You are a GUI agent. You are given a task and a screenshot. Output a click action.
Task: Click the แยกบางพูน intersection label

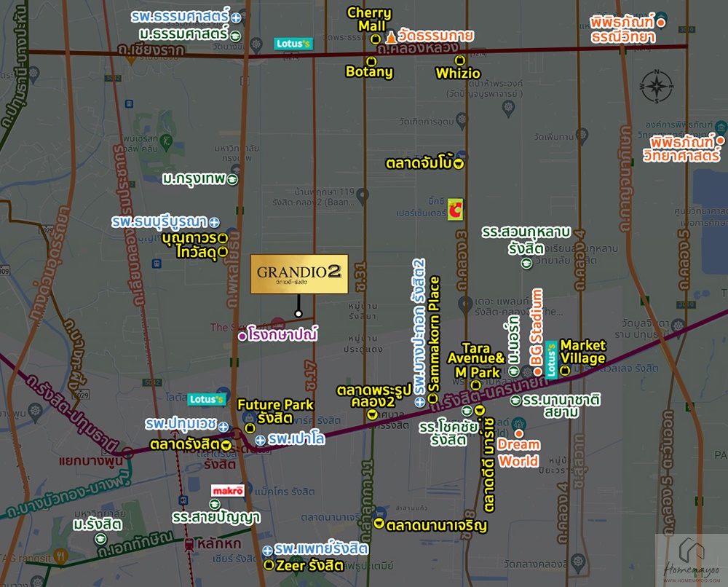(x=91, y=461)
